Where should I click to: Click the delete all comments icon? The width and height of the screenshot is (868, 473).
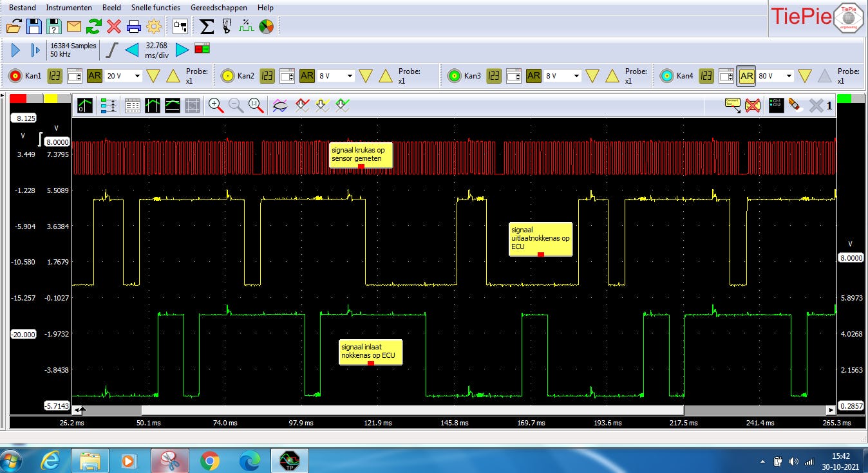(x=752, y=106)
